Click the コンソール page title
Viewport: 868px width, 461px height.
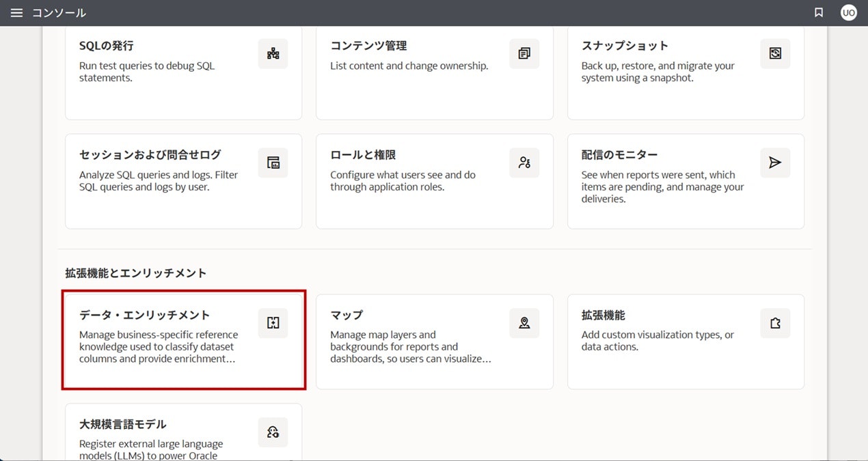tap(59, 13)
